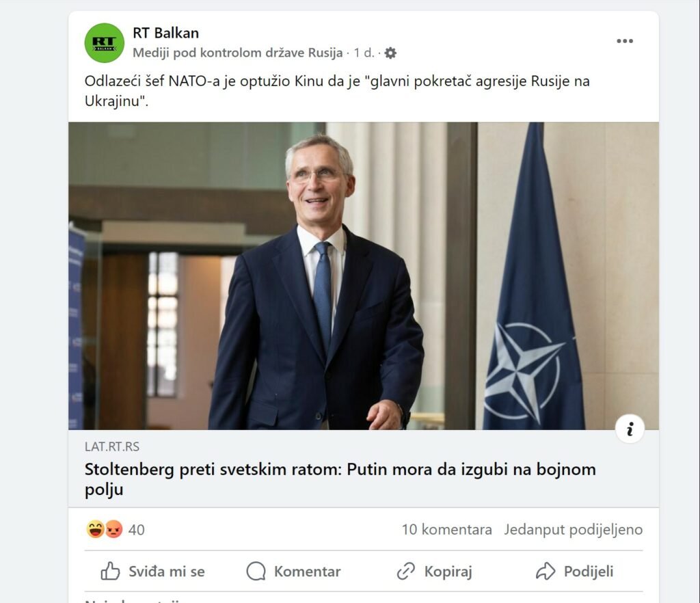This screenshot has height=603, width=700.
Task: Open the link info icon on the image
Action: (x=630, y=429)
